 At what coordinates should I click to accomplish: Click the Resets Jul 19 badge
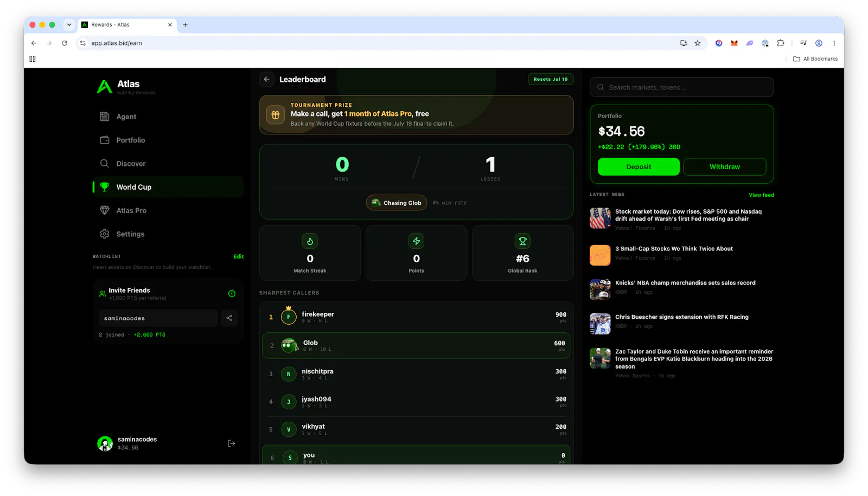[550, 79]
